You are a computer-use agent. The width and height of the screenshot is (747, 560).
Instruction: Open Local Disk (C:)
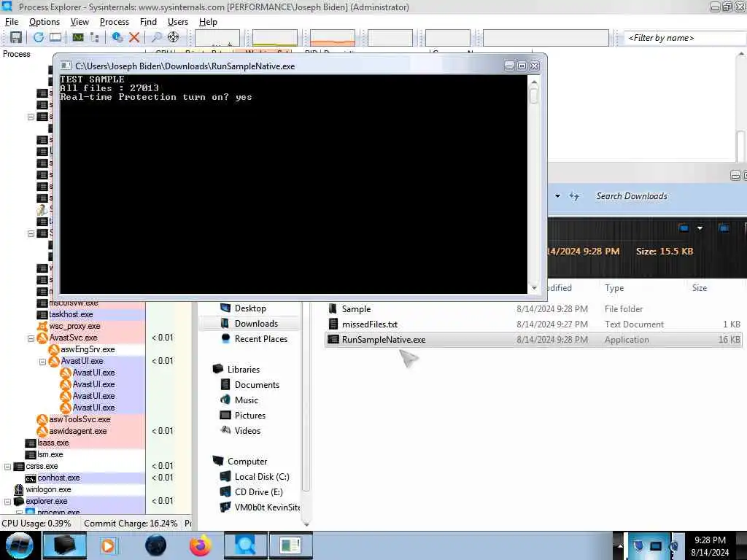[x=262, y=476]
